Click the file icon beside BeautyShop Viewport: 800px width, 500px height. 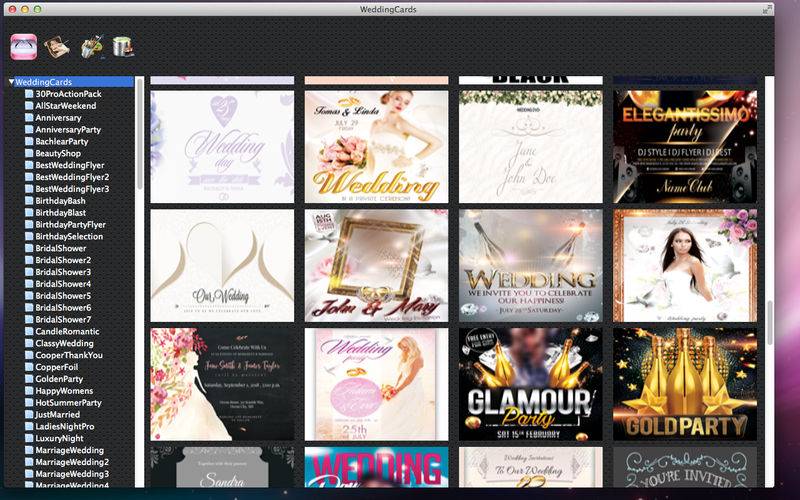click(29, 153)
